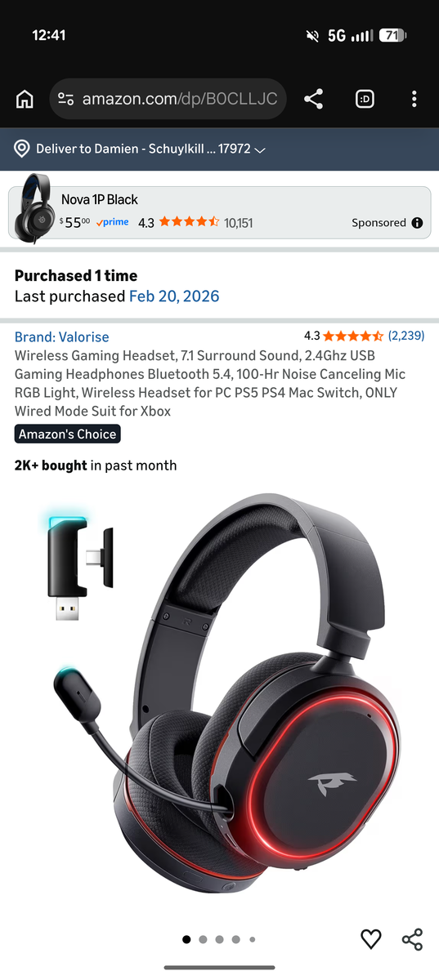Tap the delivery location pin icon
Screen dimensions: 439x980
click(22, 149)
